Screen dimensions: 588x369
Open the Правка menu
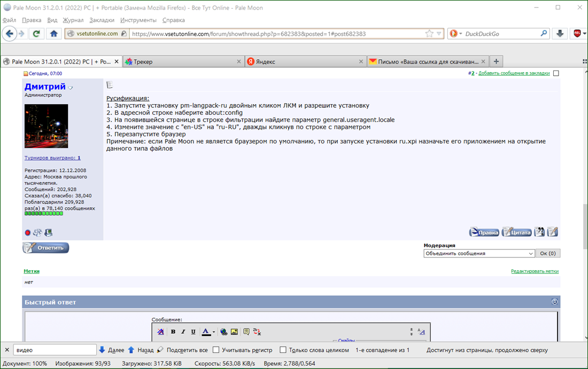pos(32,20)
